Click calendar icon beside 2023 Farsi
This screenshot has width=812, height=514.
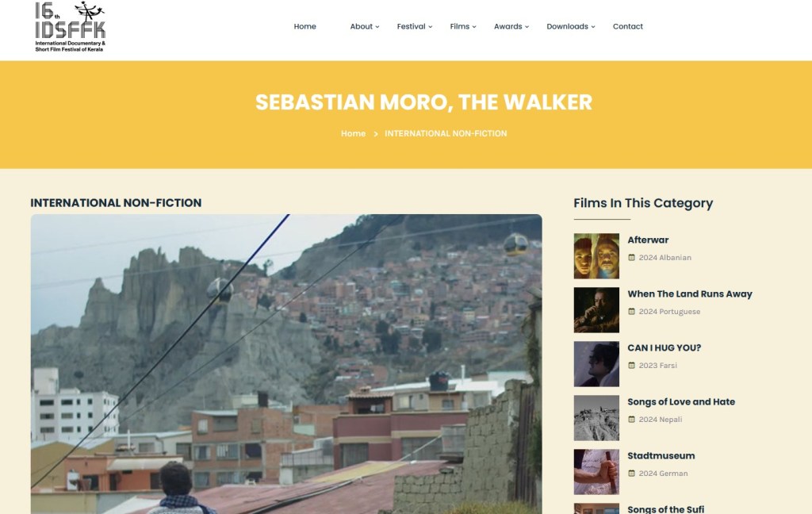(631, 366)
